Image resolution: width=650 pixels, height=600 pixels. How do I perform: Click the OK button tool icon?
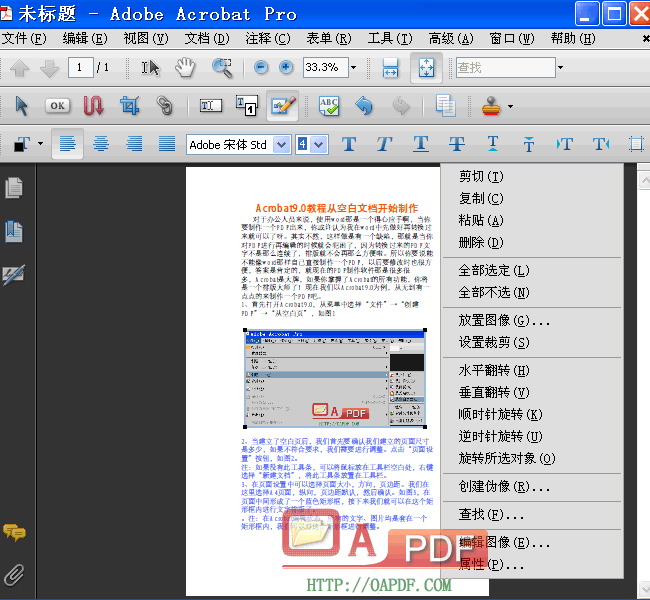(57, 106)
